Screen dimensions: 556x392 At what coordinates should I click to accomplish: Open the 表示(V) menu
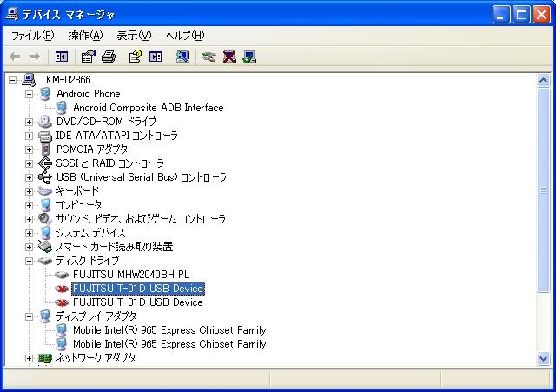(x=134, y=36)
